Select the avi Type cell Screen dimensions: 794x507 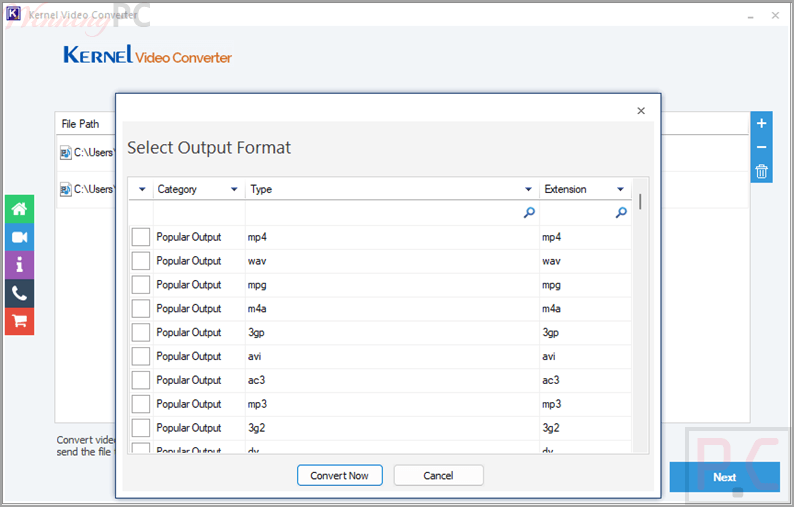tap(392, 356)
